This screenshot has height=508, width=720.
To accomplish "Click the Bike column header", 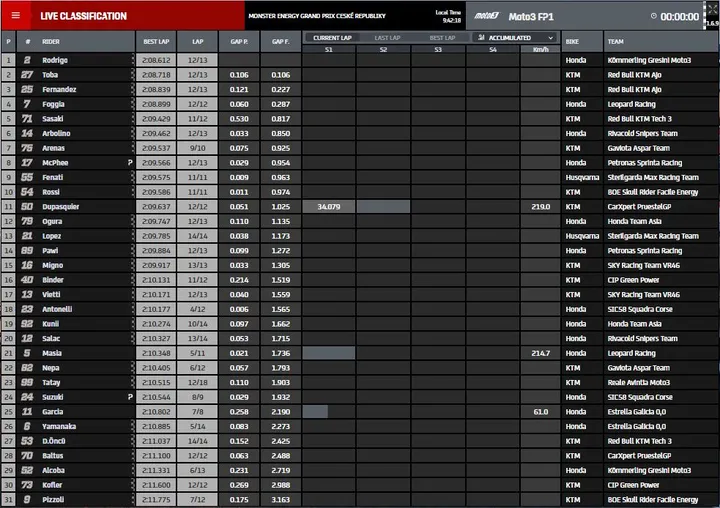I will click(x=582, y=41).
